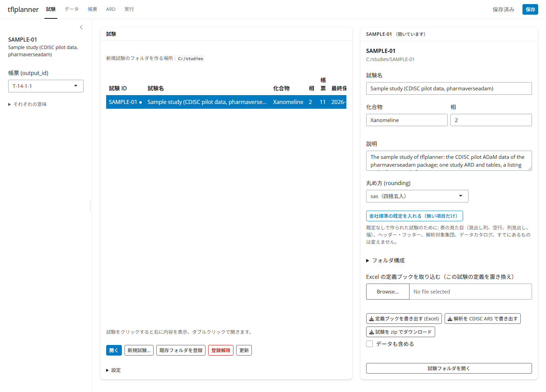Edit the 化合物 field Xanomeline
Screen dimensions: 546x392
[x=407, y=120]
